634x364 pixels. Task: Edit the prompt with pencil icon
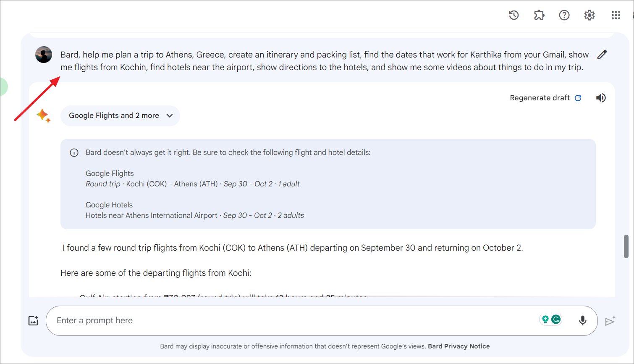click(602, 55)
